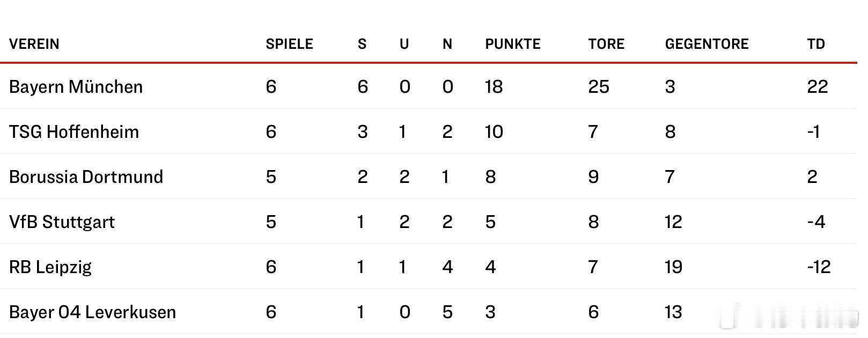868x338 pixels.
Task: Select the Borussia Dortmund row name
Action: (x=86, y=177)
